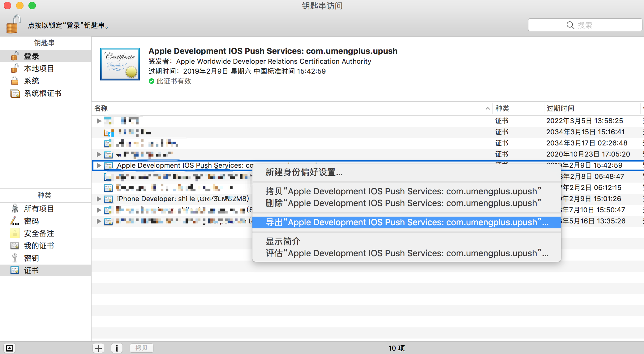Click the certificate title com.umengplus.upush heading
Screen dimensions: 644x354
click(273, 51)
